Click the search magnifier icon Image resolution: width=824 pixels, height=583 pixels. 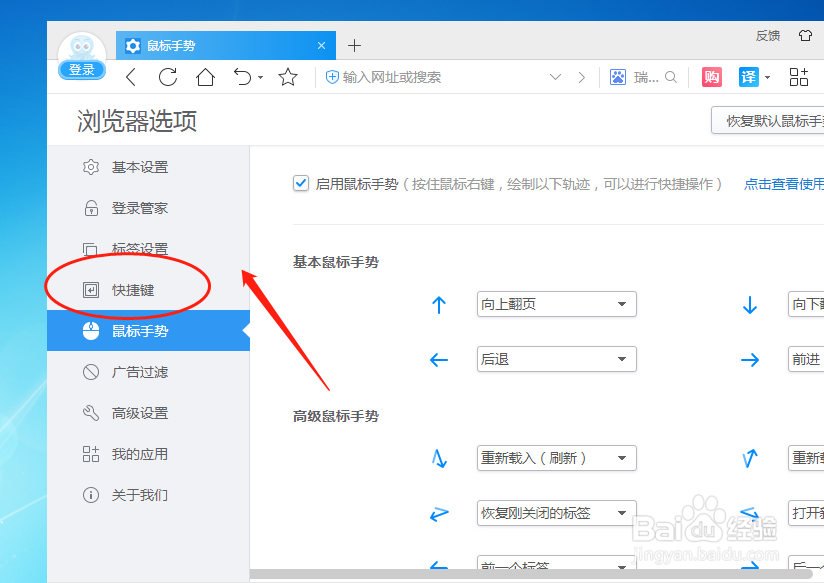pos(671,77)
